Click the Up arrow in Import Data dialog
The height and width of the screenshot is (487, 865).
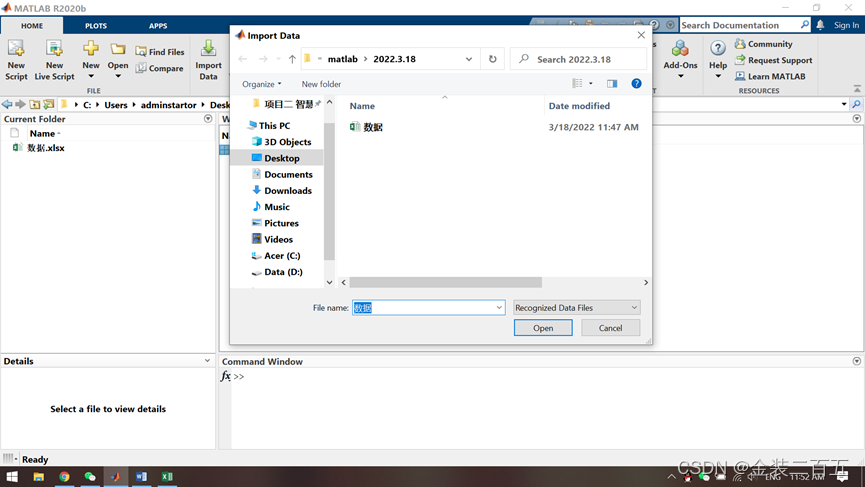click(292, 59)
